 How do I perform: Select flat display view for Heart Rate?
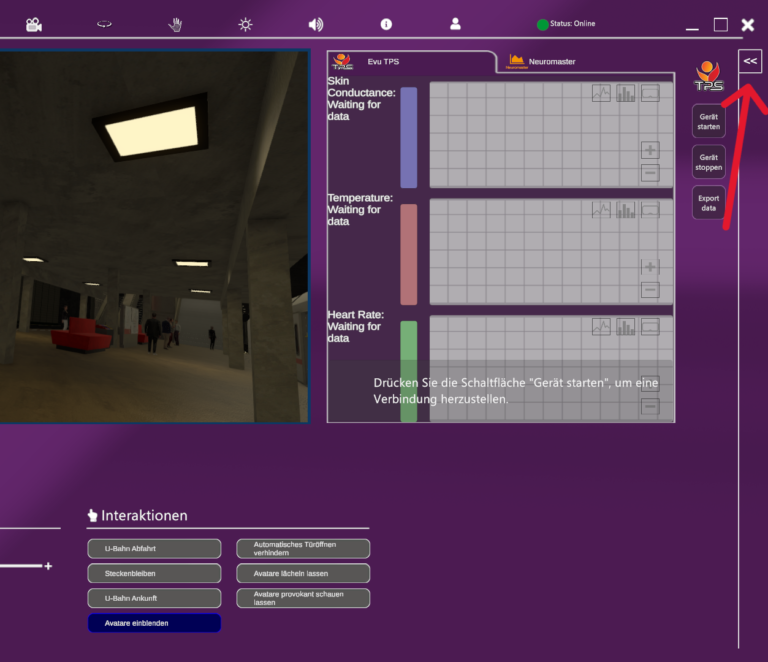pos(650,327)
